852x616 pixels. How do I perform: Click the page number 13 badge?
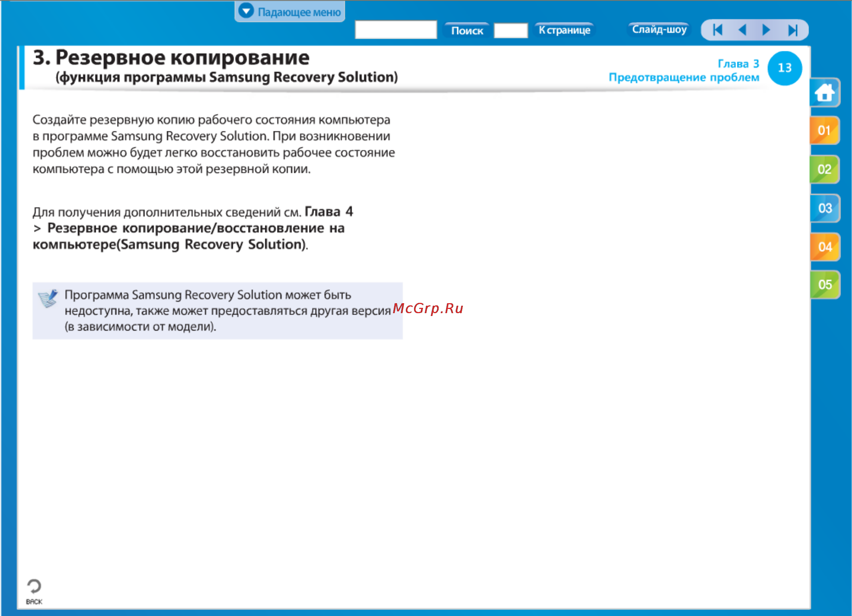[784, 68]
